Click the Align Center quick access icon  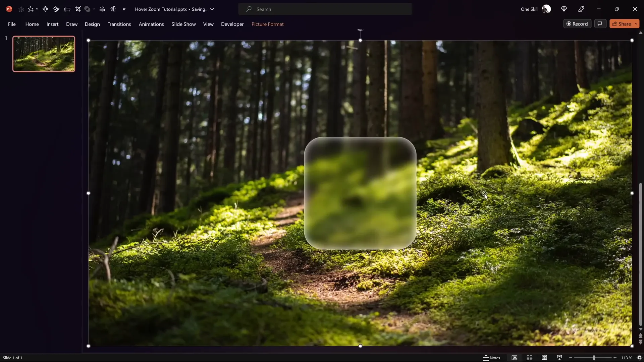tap(102, 9)
